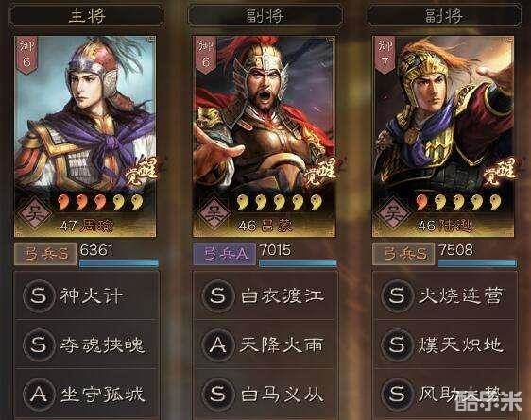Tap the 天降火雨 A-rank circle icon
The image size is (531, 420).
[217, 344]
